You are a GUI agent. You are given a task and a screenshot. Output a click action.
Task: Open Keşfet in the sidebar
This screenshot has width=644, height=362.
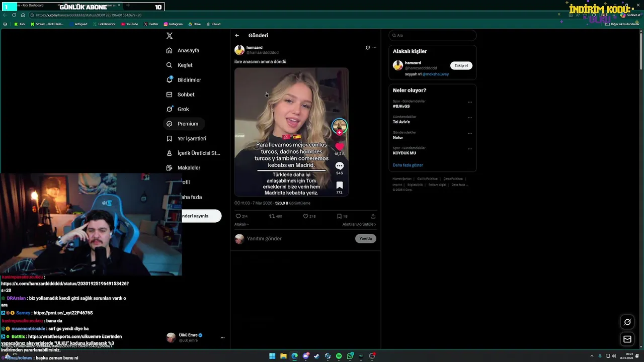[179, 65]
